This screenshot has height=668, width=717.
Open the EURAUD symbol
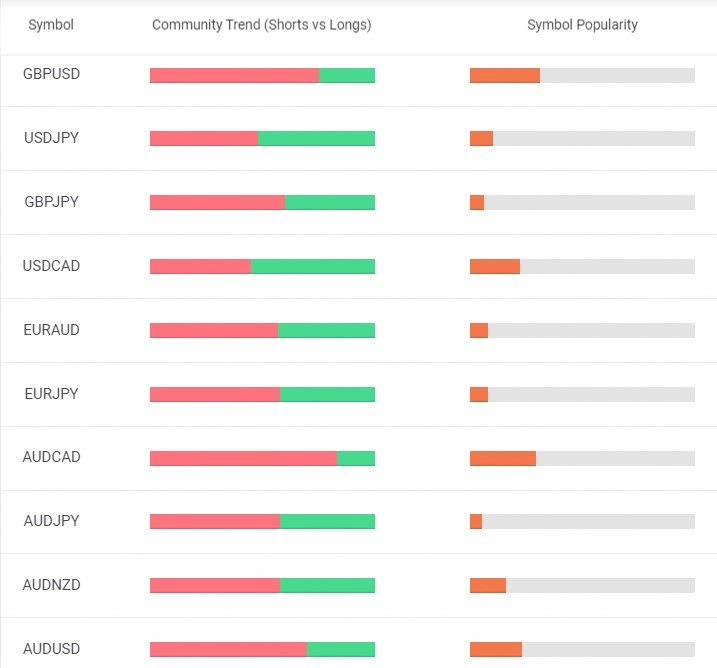pyautogui.click(x=51, y=330)
